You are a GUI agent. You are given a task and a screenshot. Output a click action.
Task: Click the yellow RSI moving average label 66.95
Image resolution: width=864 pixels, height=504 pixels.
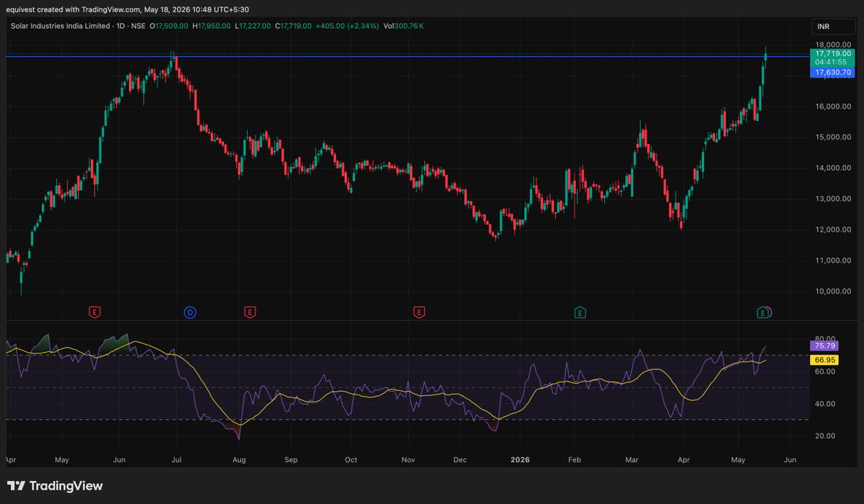click(x=825, y=359)
